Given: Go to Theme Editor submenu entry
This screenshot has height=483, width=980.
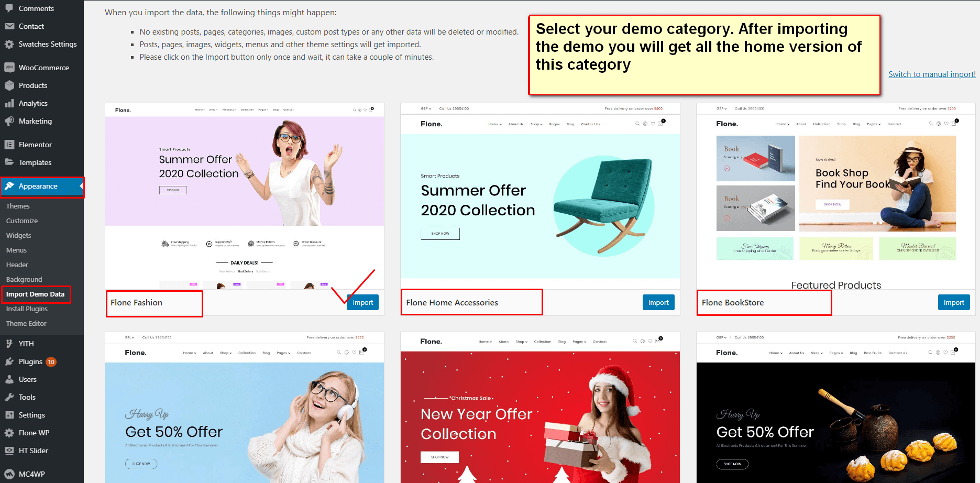Looking at the screenshot, I should [x=26, y=324].
